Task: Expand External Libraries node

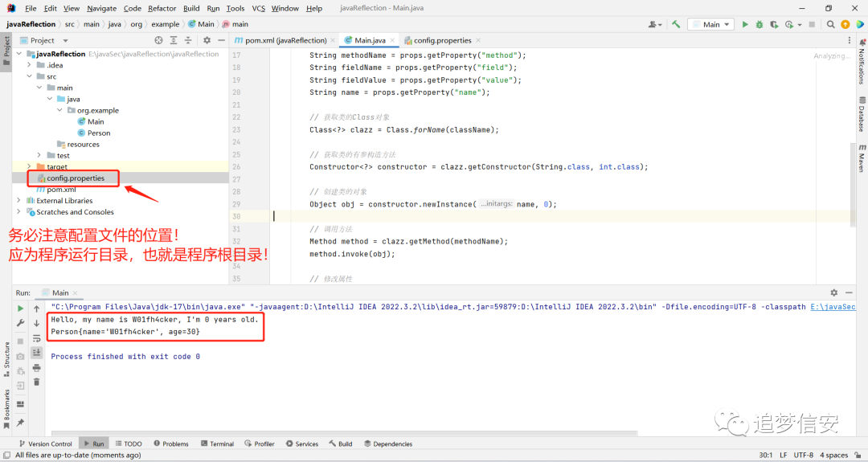Action: (x=18, y=200)
